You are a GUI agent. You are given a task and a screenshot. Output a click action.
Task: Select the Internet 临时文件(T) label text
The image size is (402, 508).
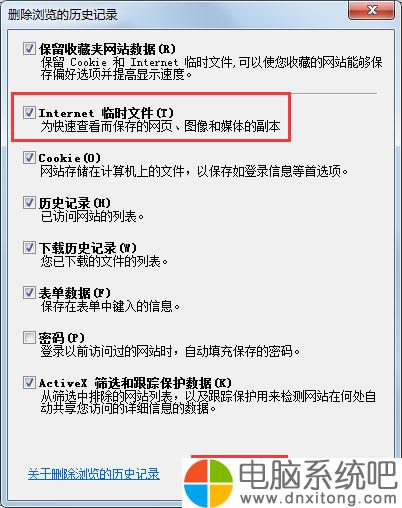point(106,113)
